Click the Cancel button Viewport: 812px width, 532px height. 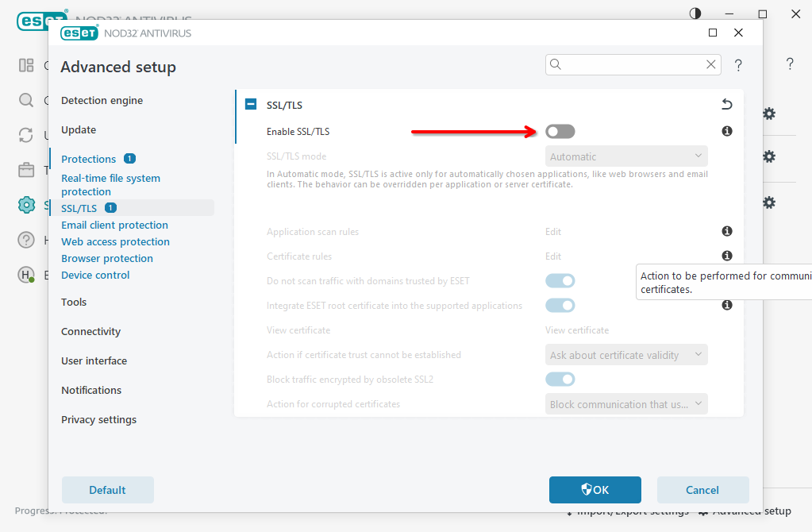pos(702,490)
